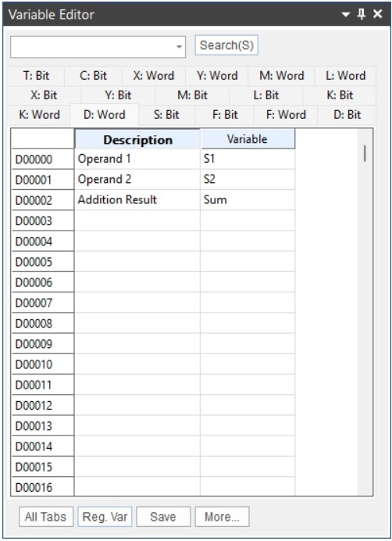
Task: Click the 'Addition Result' description cell
Action: point(137,200)
